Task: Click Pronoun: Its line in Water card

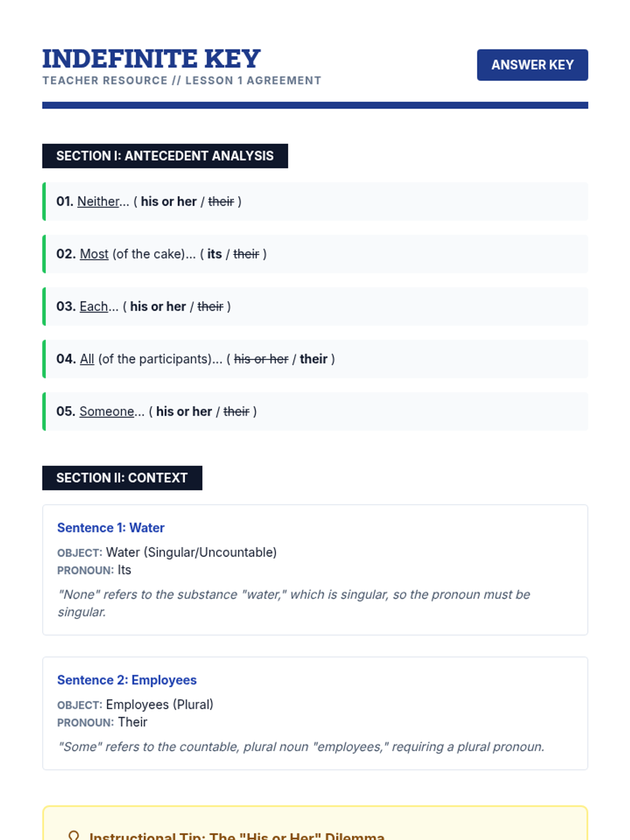Action: point(94,570)
